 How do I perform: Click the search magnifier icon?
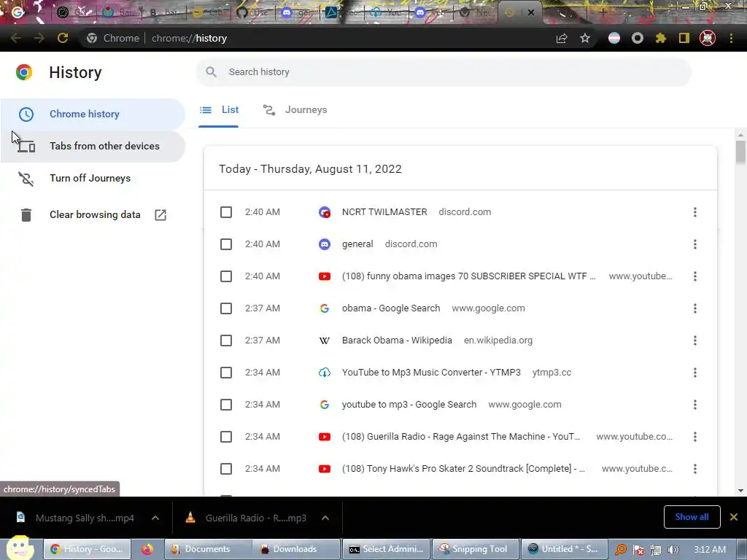211,72
